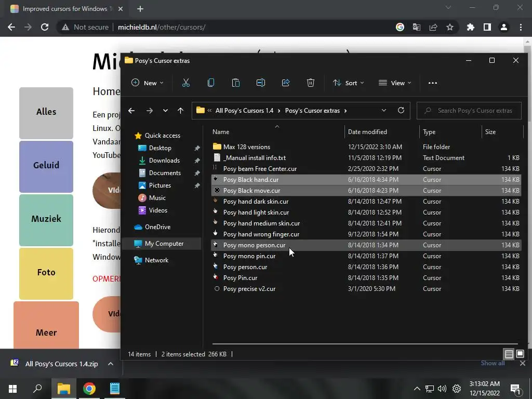
Task: Open taskbar Search
Action: (x=37, y=389)
